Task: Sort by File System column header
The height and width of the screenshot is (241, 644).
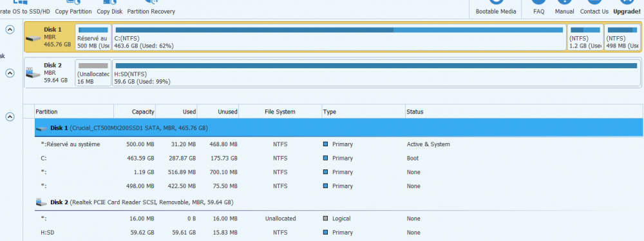Action: click(x=280, y=111)
